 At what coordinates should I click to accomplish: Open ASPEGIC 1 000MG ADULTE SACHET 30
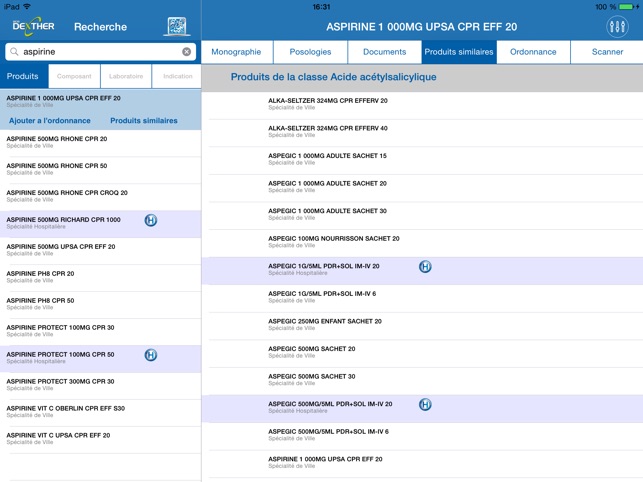[422, 215]
